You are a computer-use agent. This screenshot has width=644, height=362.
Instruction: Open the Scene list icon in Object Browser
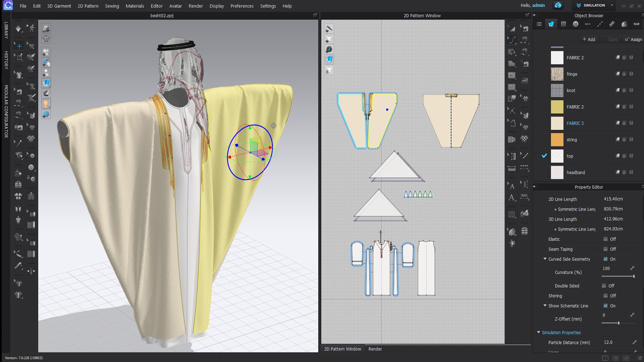click(539, 24)
